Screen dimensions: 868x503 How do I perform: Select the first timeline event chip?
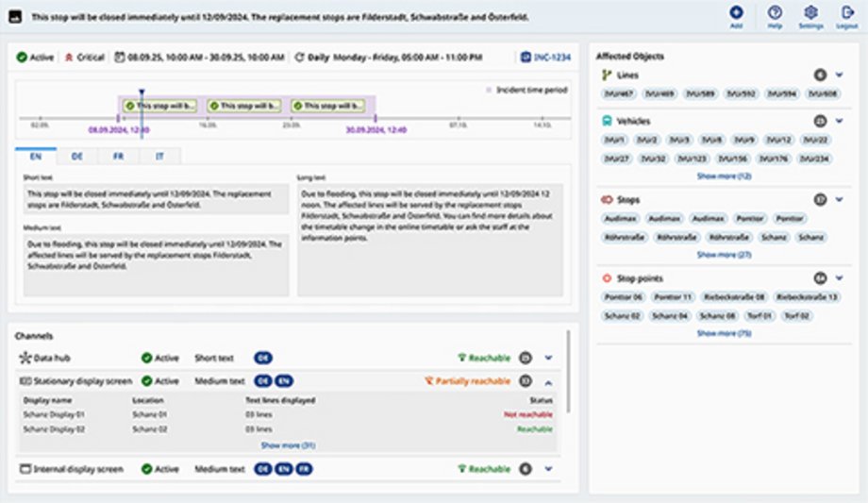pyautogui.click(x=160, y=106)
